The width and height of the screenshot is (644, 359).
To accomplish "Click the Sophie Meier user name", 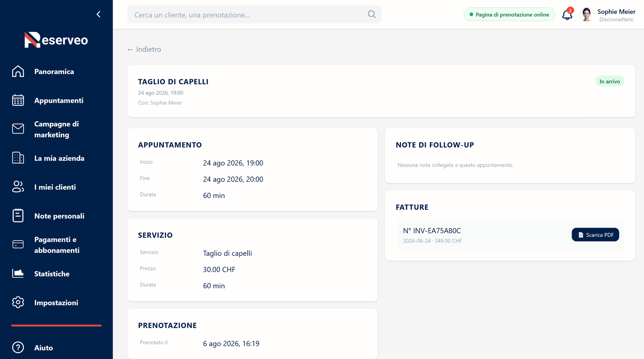I will click(x=616, y=11).
